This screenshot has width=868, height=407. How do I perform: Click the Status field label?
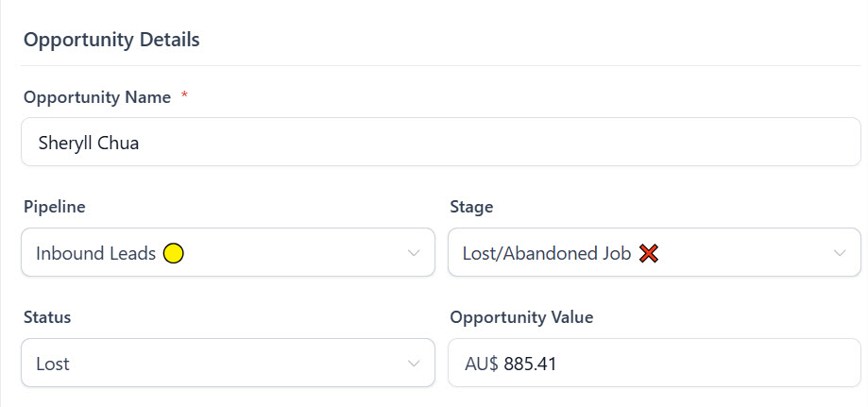[x=47, y=317]
